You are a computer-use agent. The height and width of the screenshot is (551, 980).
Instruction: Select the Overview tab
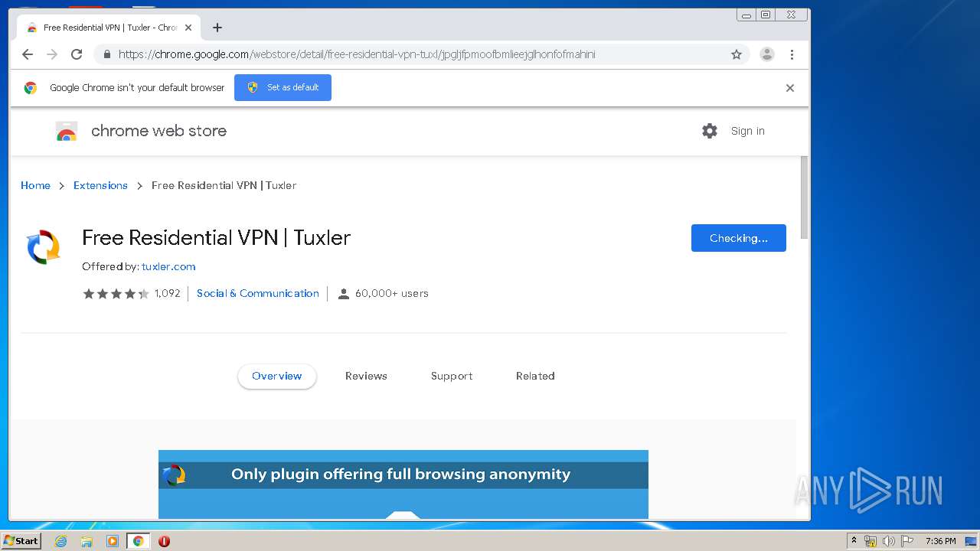click(277, 376)
